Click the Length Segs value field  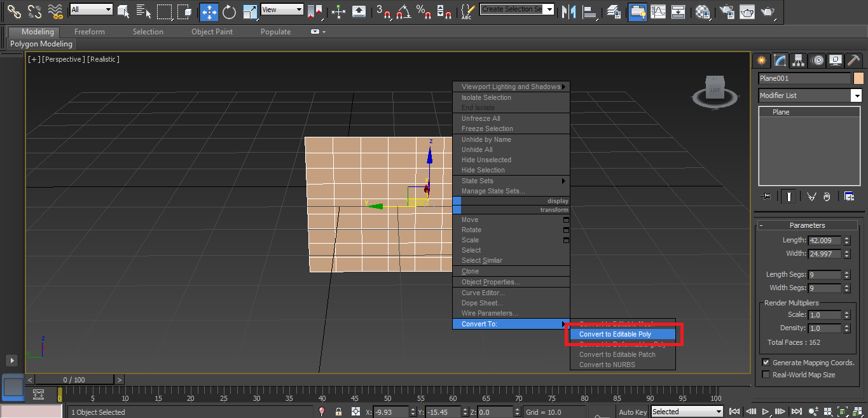[824, 275]
